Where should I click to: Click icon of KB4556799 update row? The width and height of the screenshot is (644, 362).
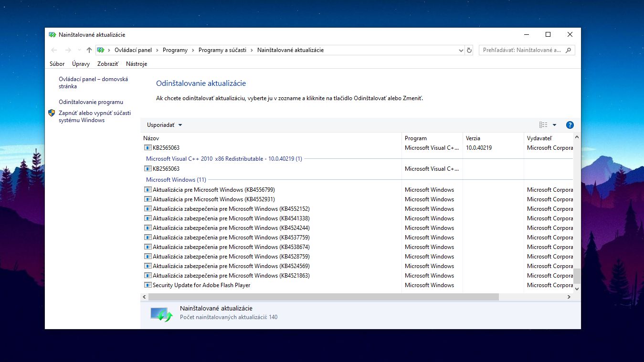pos(148,190)
